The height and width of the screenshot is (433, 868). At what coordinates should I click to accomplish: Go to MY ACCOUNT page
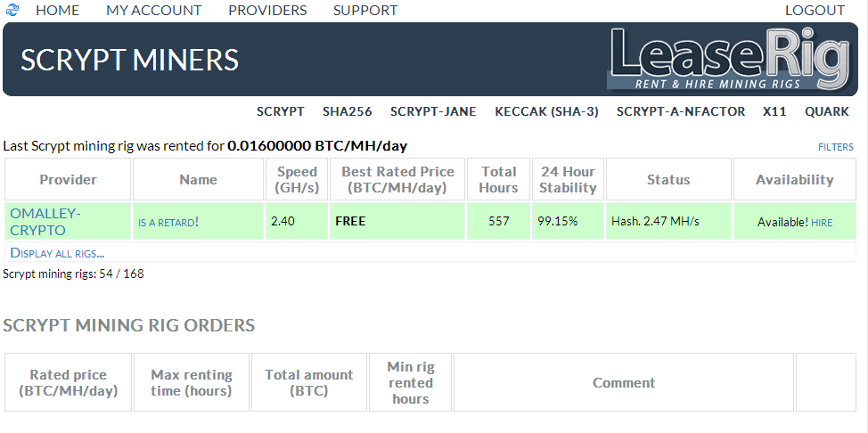point(154,11)
